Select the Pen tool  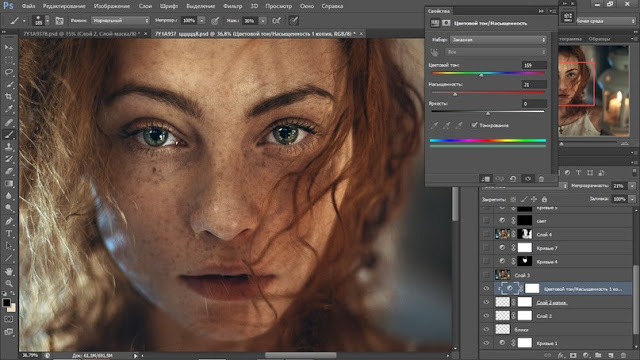click(9, 221)
